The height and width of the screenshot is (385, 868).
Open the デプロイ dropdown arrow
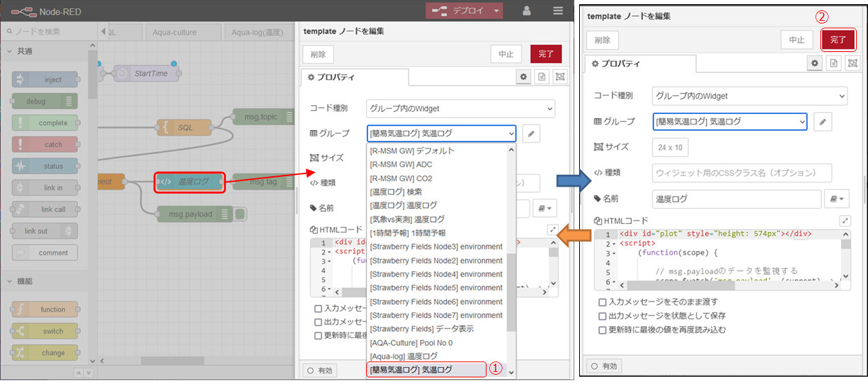(x=496, y=11)
